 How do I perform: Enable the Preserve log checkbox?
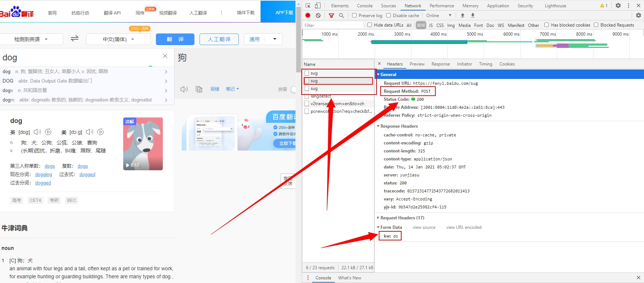pyautogui.click(x=354, y=15)
